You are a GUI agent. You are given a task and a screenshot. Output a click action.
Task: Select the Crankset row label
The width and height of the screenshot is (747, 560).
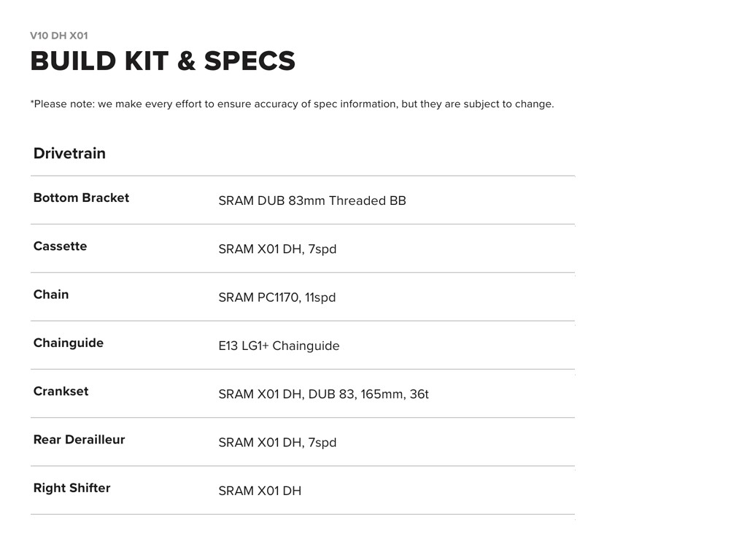[61, 392]
